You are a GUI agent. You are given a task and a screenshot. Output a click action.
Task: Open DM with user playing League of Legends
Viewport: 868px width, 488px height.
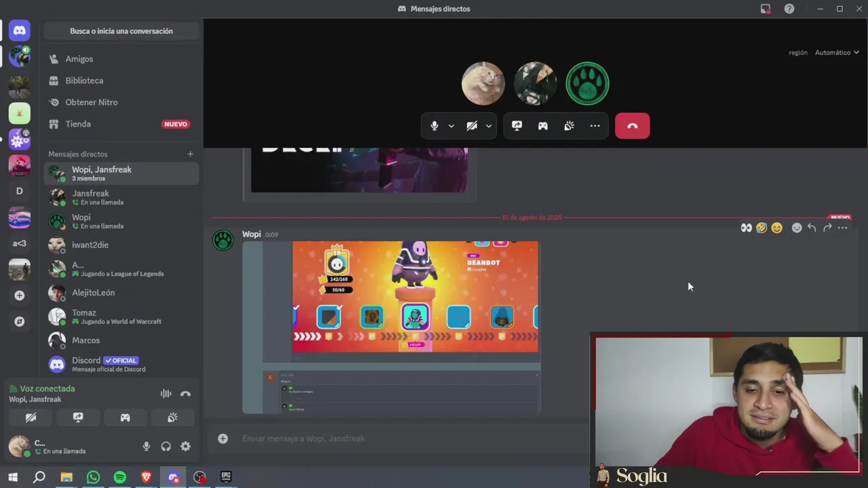[121, 269]
